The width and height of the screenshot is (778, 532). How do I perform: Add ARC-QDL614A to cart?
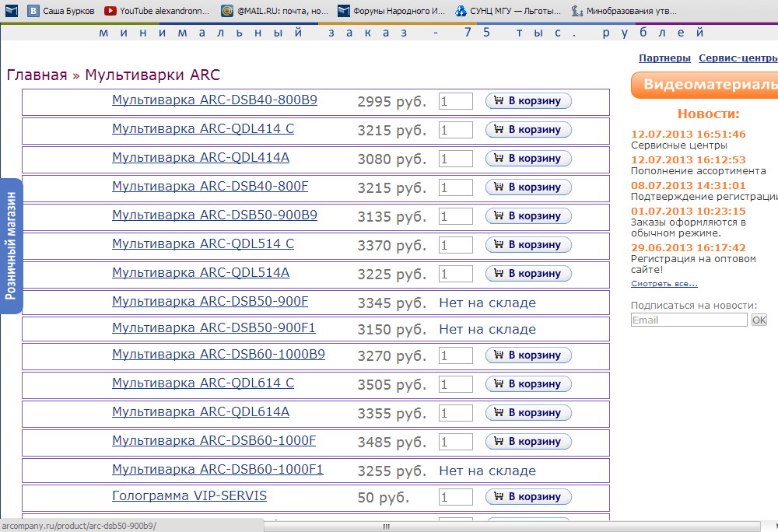coord(528,412)
